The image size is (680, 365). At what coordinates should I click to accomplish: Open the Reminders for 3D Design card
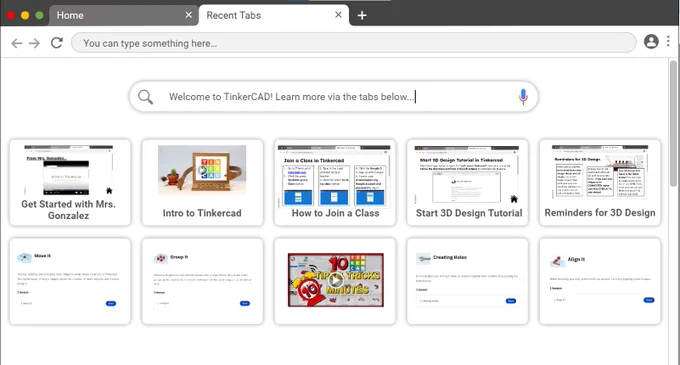click(x=600, y=182)
